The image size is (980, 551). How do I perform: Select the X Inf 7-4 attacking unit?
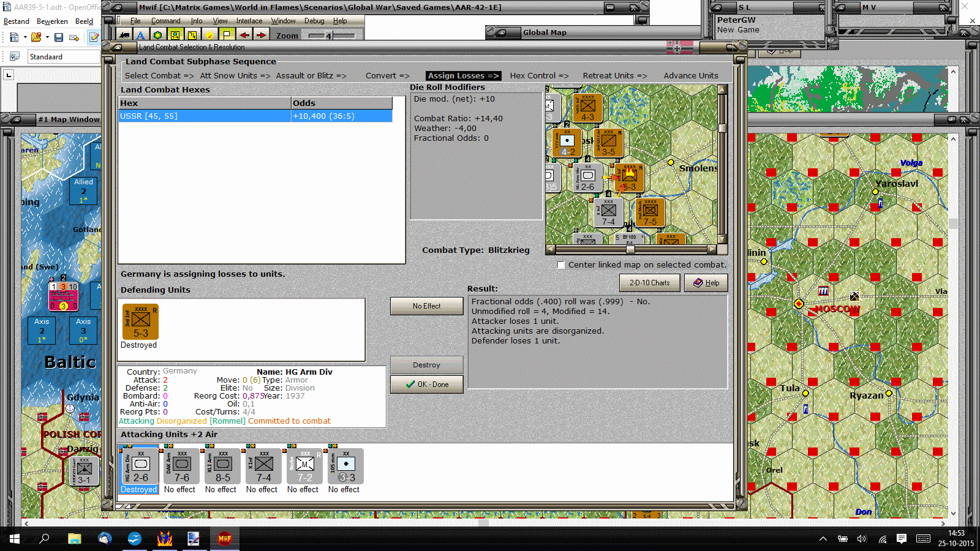(x=262, y=467)
